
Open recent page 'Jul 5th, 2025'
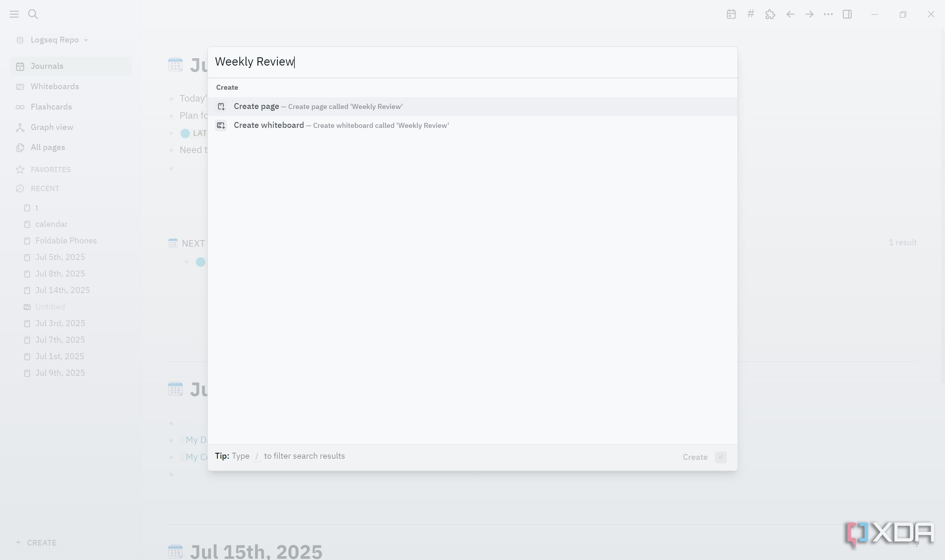[x=60, y=257]
